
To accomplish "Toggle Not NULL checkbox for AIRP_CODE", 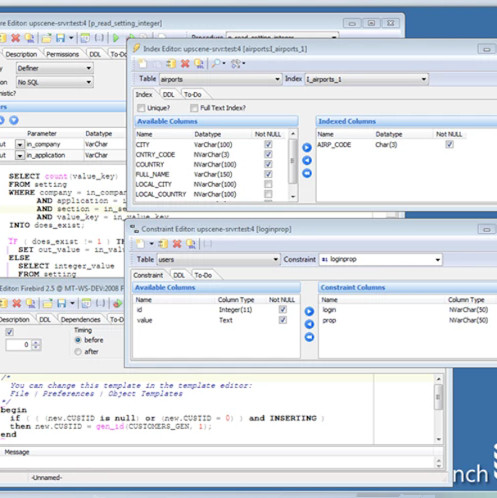I will [449, 144].
